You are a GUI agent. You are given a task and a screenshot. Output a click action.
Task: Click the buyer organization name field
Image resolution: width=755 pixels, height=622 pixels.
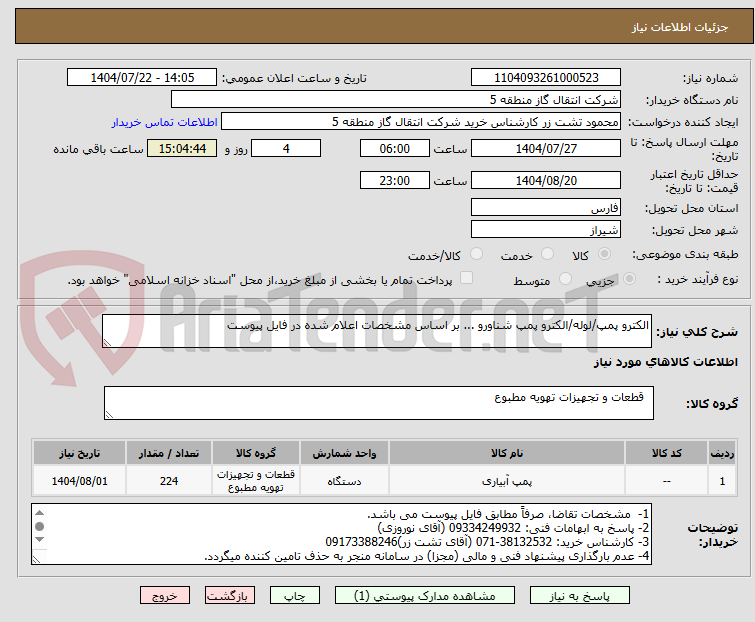pyautogui.click(x=395, y=100)
